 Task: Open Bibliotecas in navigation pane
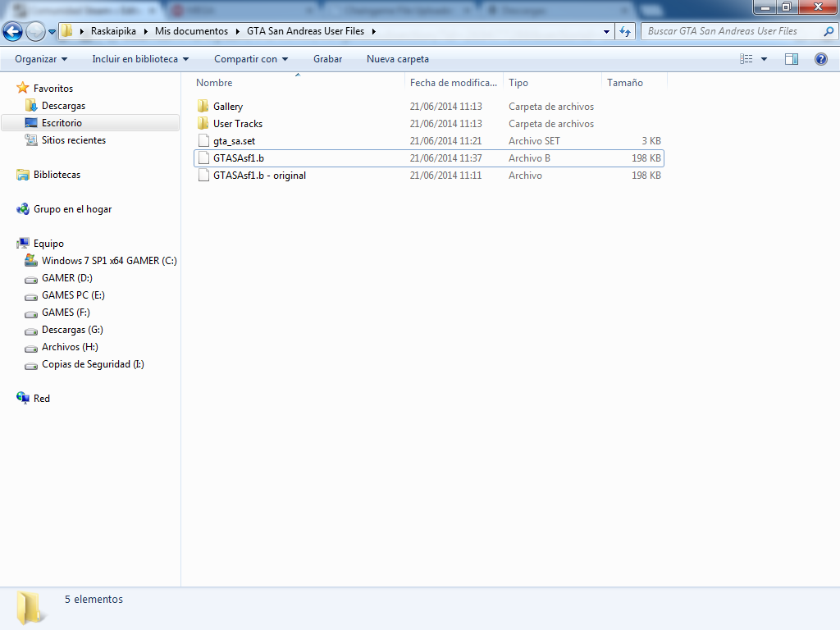pyautogui.click(x=57, y=175)
